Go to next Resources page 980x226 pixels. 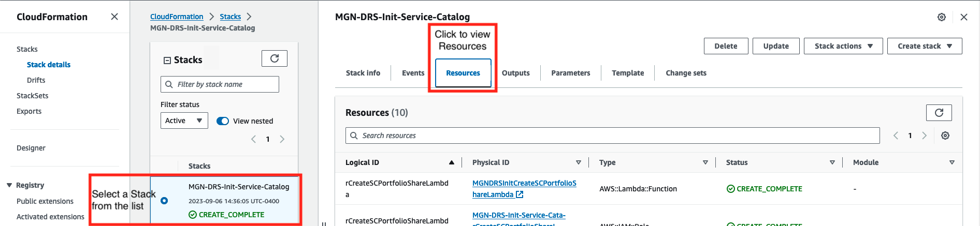point(925,135)
